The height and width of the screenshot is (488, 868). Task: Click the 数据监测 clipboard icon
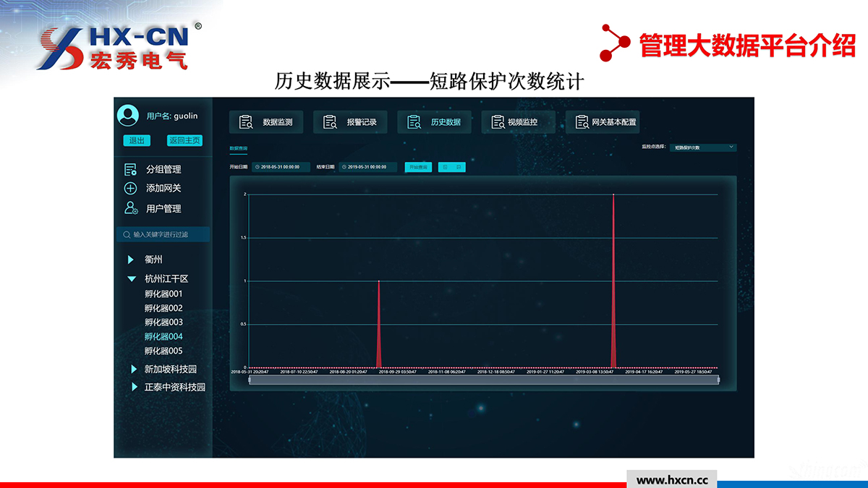(246, 122)
